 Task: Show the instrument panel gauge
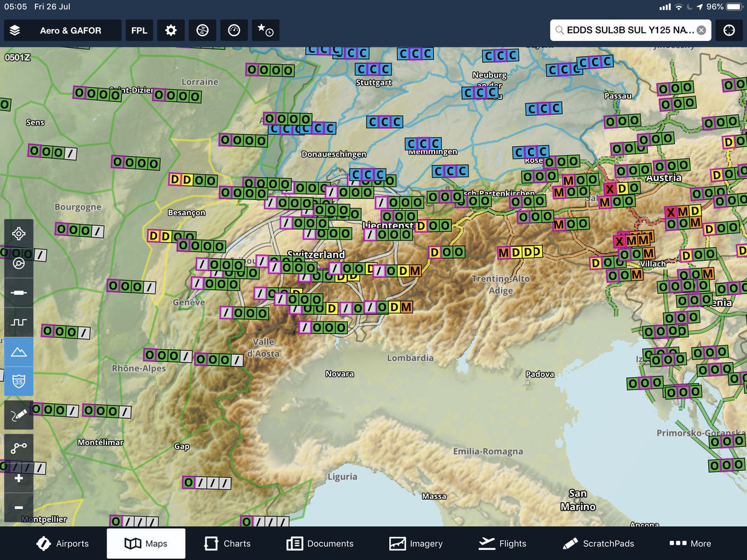pyautogui.click(x=234, y=30)
